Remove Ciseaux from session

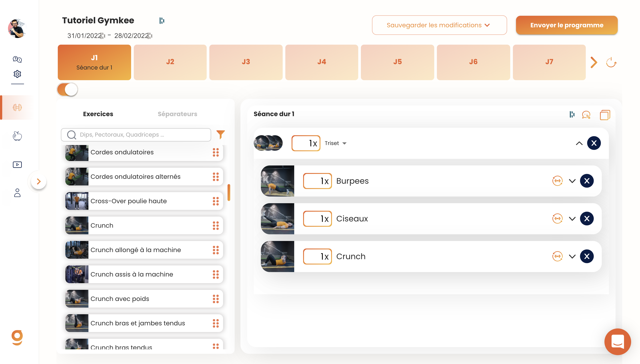tap(586, 219)
